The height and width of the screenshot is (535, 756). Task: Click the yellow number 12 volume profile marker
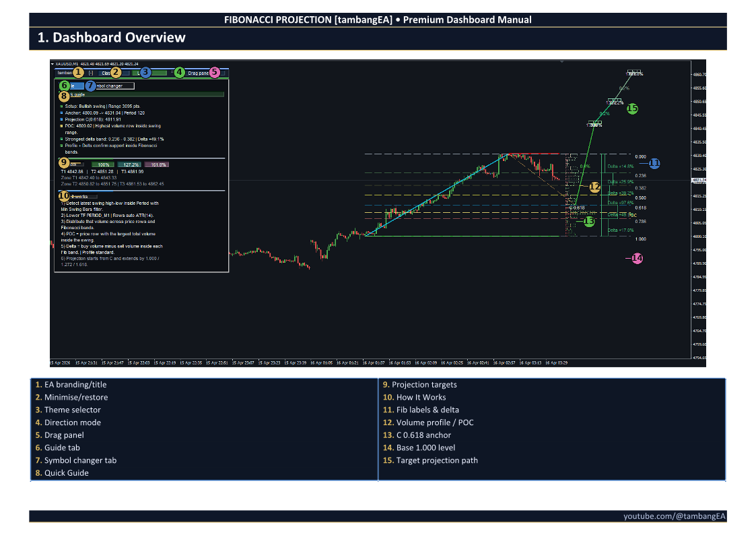(594, 187)
